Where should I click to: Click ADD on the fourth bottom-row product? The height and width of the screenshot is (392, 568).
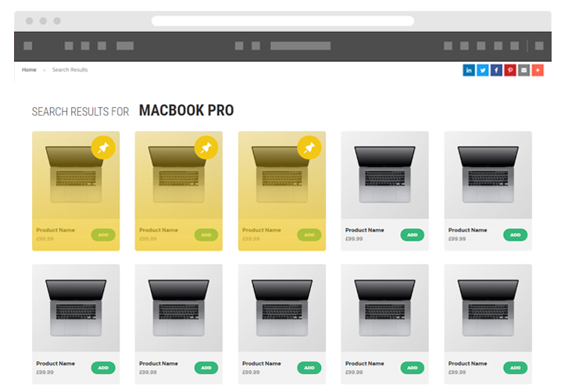413,368
